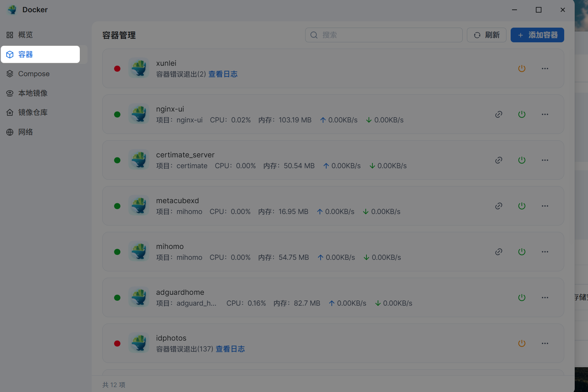Click the green status dot for mihomo
Viewport: 588px width, 392px height.
[117, 252]
